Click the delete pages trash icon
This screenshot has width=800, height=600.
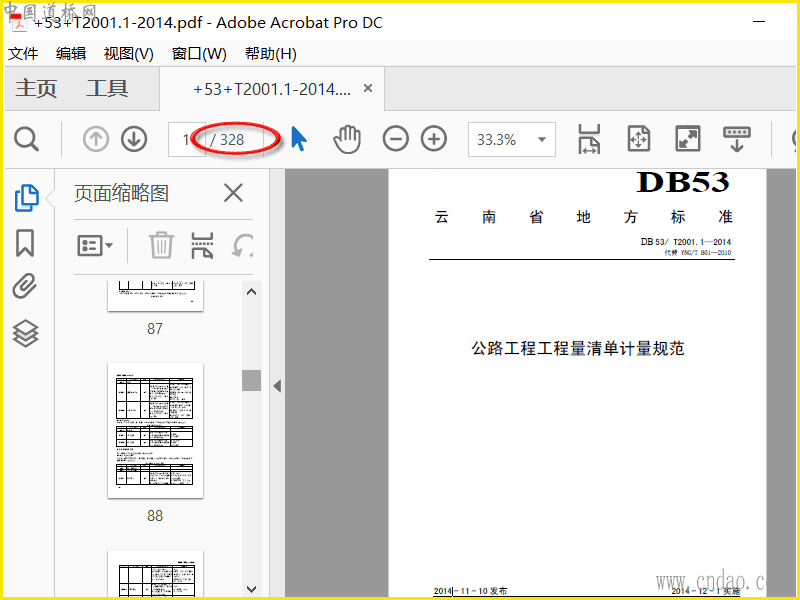tap(161, 245)
